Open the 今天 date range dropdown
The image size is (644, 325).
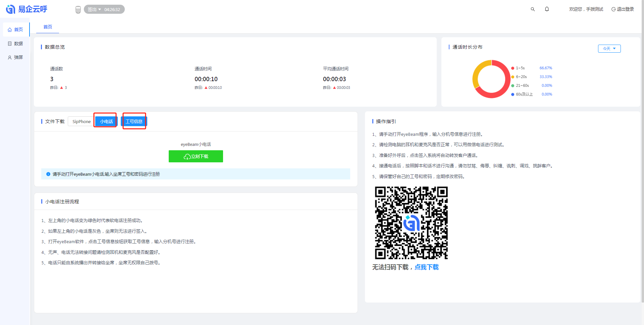[609, 49]
